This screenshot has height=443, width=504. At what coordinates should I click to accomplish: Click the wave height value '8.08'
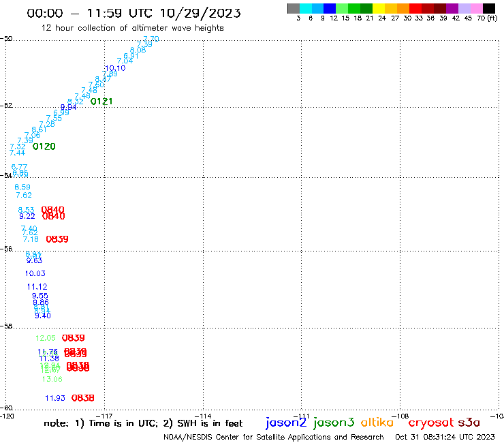pos(138,50)
